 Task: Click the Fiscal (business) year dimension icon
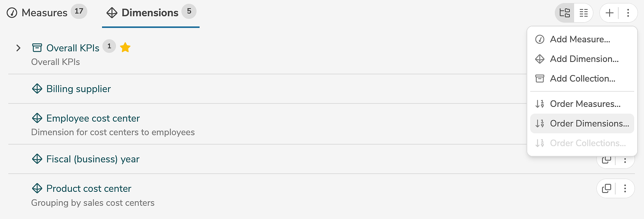[37, 159]
